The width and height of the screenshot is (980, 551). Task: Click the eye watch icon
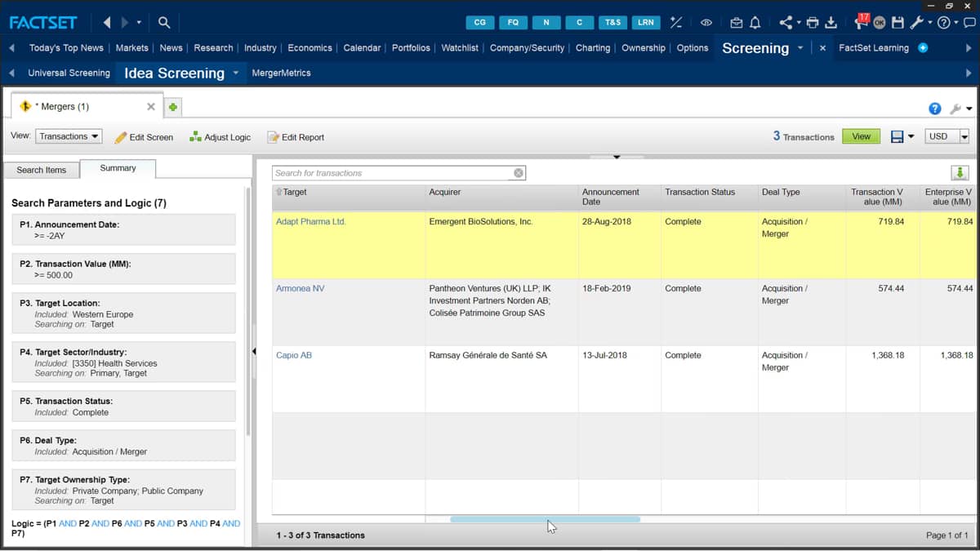coord(706,23)
